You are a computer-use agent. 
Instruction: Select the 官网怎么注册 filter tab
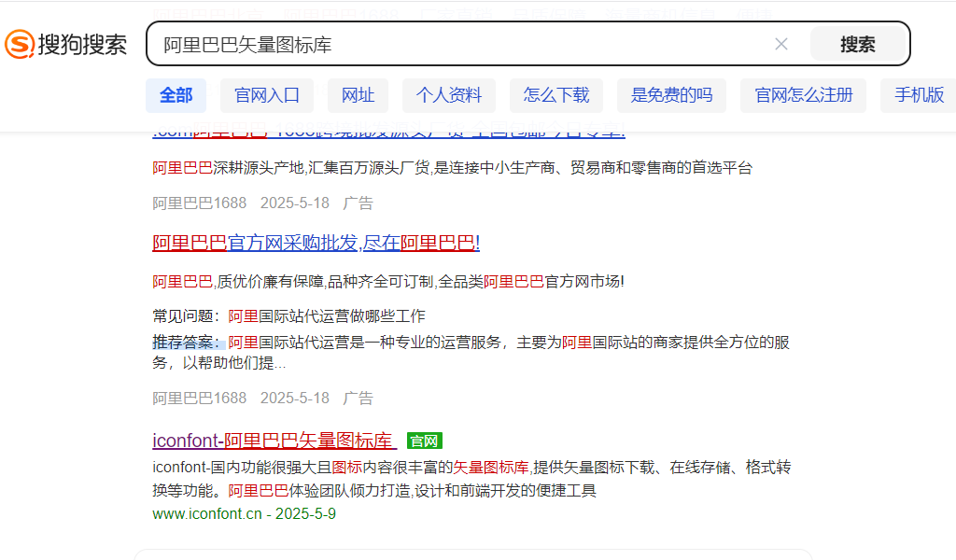point(803,95)
